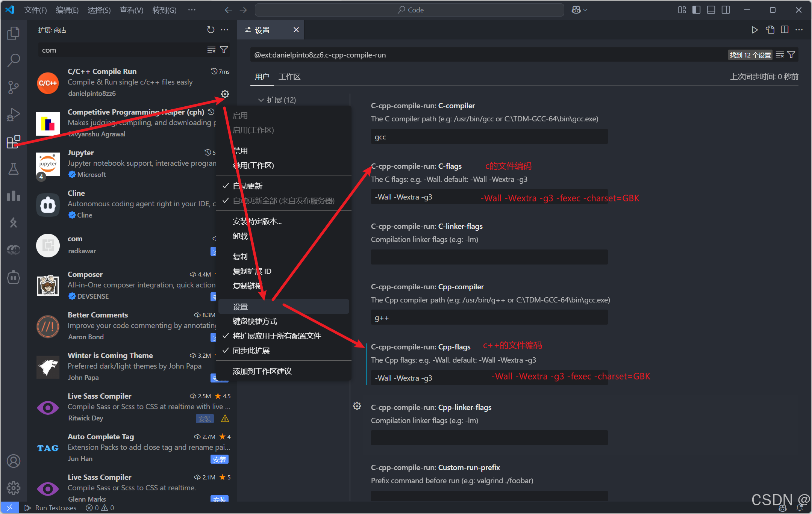Click gear icon for C/C++ Compile Run
Screen dimensions: 812x514
[x=225, y=94]
